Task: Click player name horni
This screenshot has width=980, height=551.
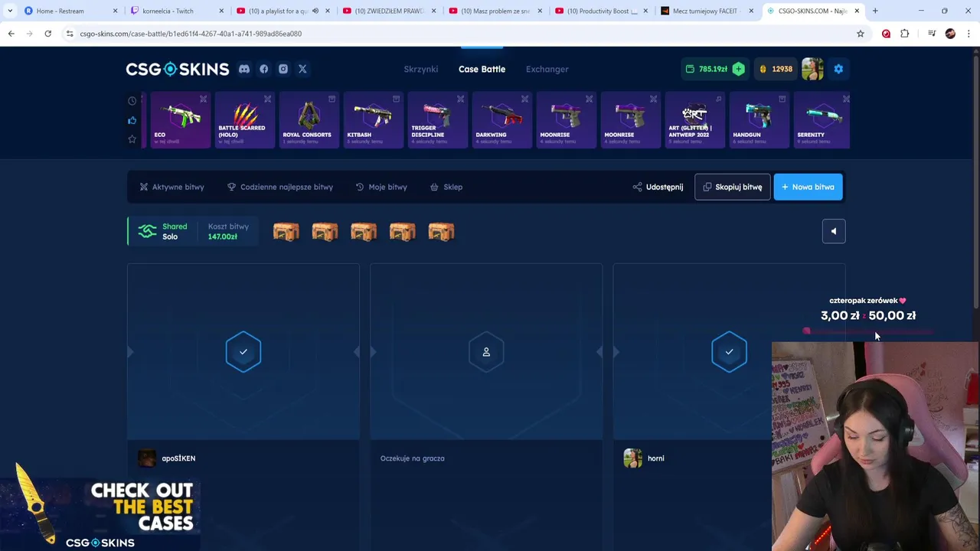Action: pos(656,458)
